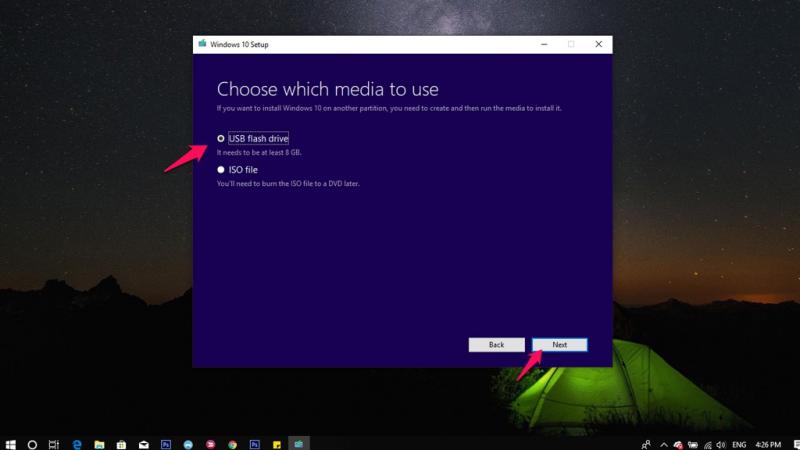
Task: Open the volume control in tray
Action: (x=721, y=443)
